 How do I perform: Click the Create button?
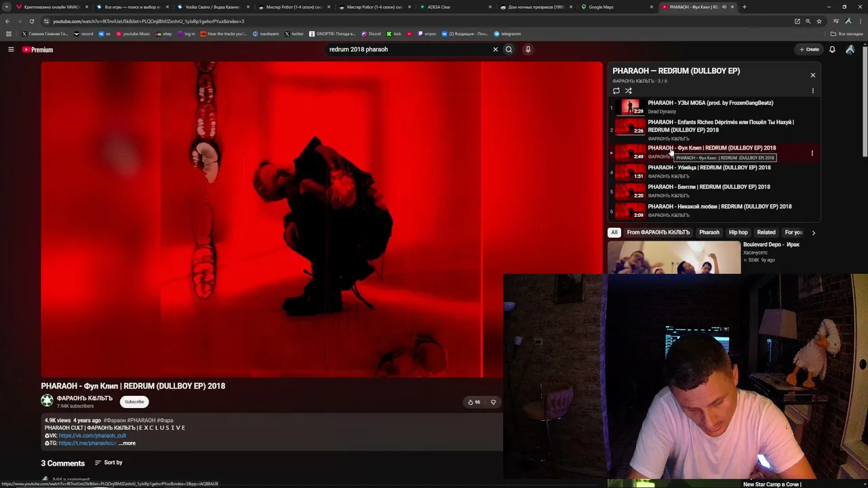[x=809, y=49]
